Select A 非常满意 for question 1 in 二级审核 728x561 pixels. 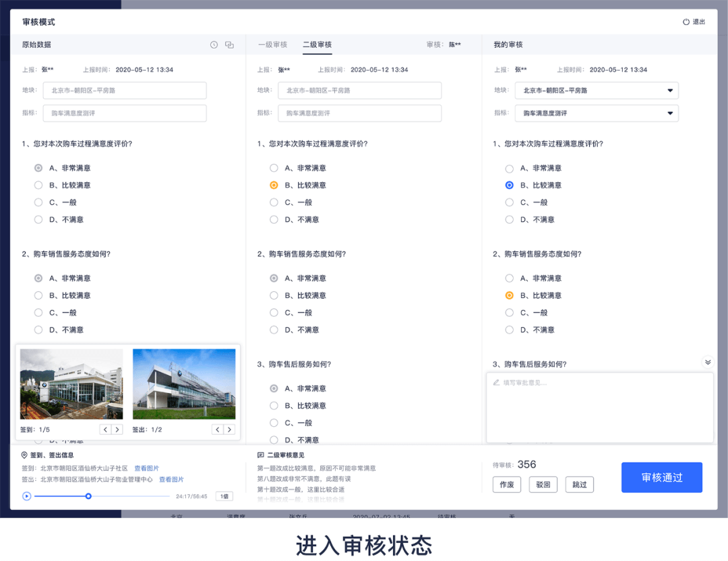tap(274, 168)
